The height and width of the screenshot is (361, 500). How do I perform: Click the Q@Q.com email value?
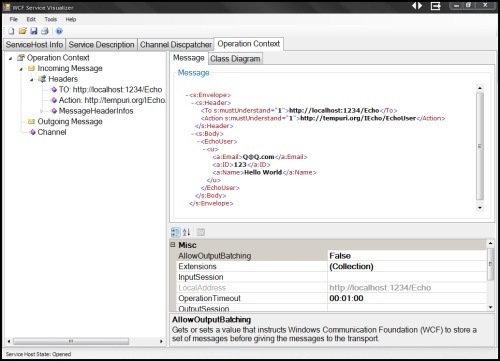tap(258, 157)
